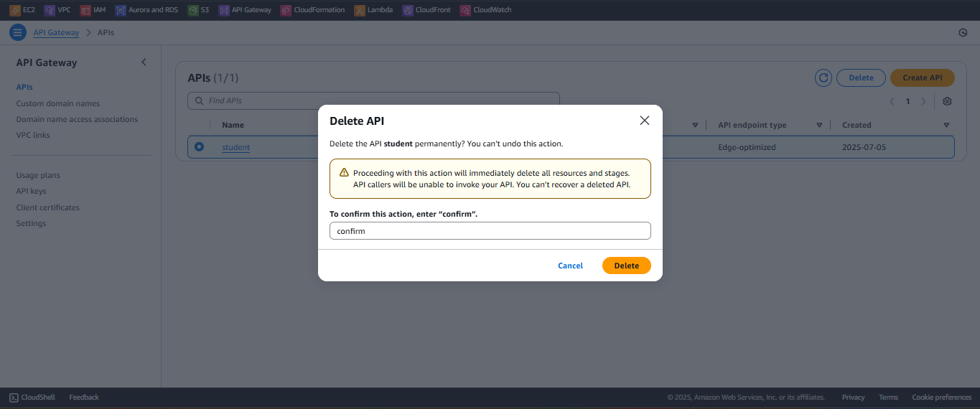Click the 2025-07-05 created date
This screenshot has height=409, width=980.
[865, 147]
